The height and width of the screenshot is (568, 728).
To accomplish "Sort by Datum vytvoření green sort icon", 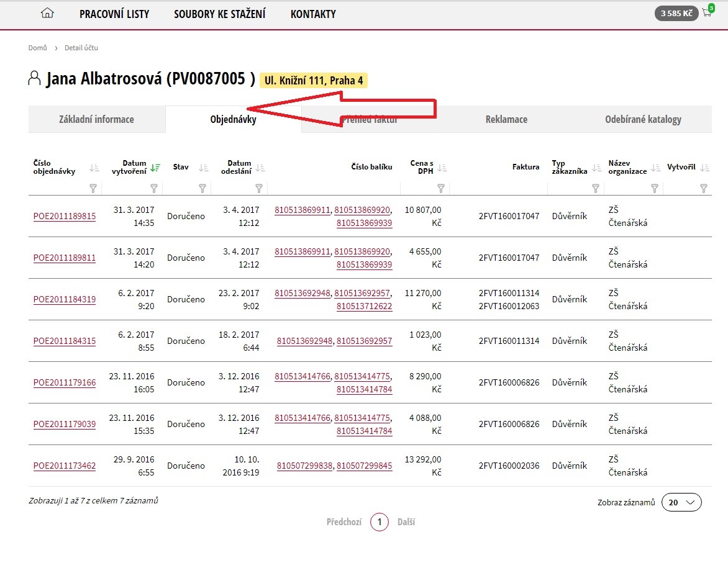I will point(155,168).
